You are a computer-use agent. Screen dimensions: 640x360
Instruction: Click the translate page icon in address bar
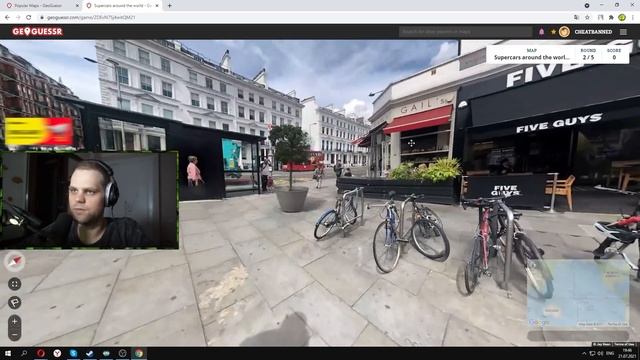(576, 18)
